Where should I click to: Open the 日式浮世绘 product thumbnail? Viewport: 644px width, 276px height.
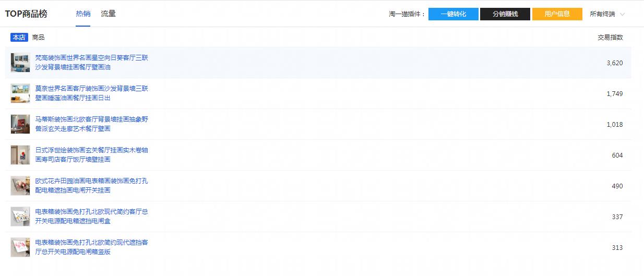point(20,155)
